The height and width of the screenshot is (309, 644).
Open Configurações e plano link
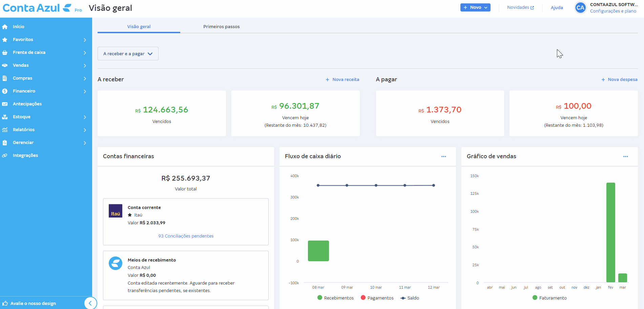[x=613, y=11]
